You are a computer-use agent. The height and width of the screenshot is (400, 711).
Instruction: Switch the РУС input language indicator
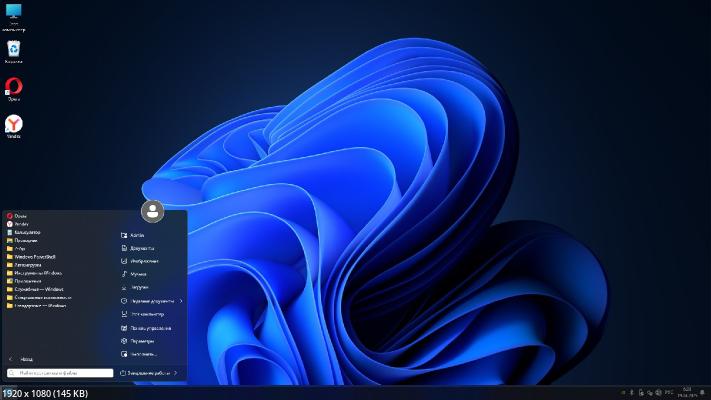click(x=669, y=393)
